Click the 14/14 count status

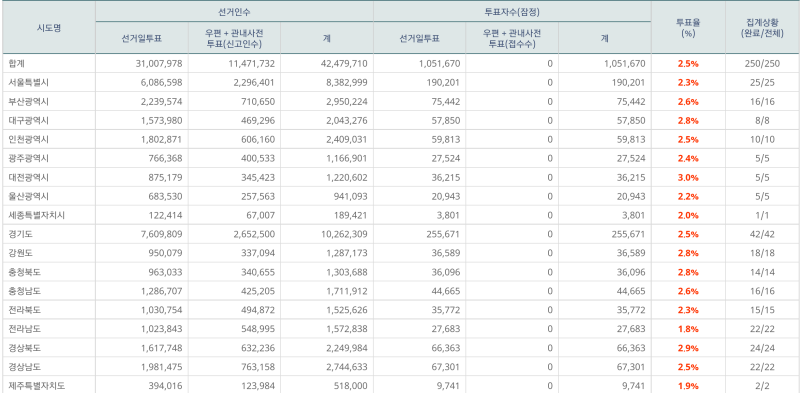(x=762, y=272)
